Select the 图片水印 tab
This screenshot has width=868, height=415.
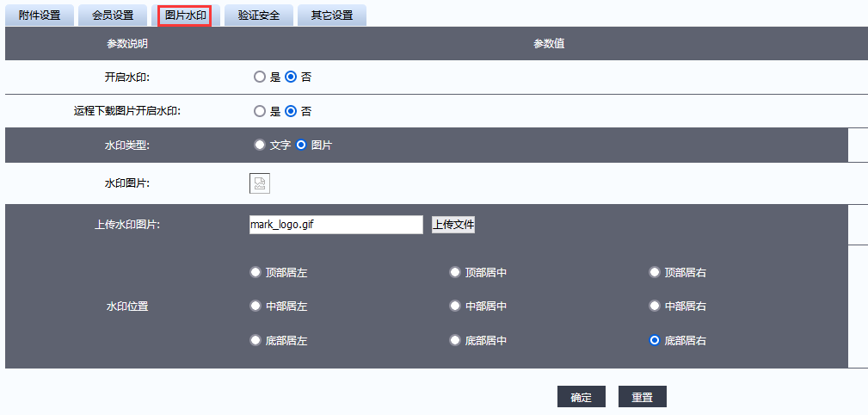(x=185, y=15)
